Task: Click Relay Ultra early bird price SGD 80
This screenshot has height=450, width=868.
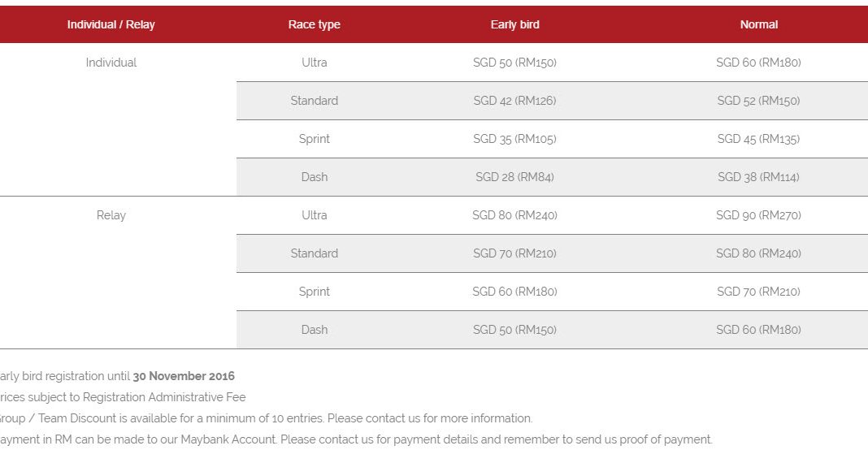Action: point(514,215)
